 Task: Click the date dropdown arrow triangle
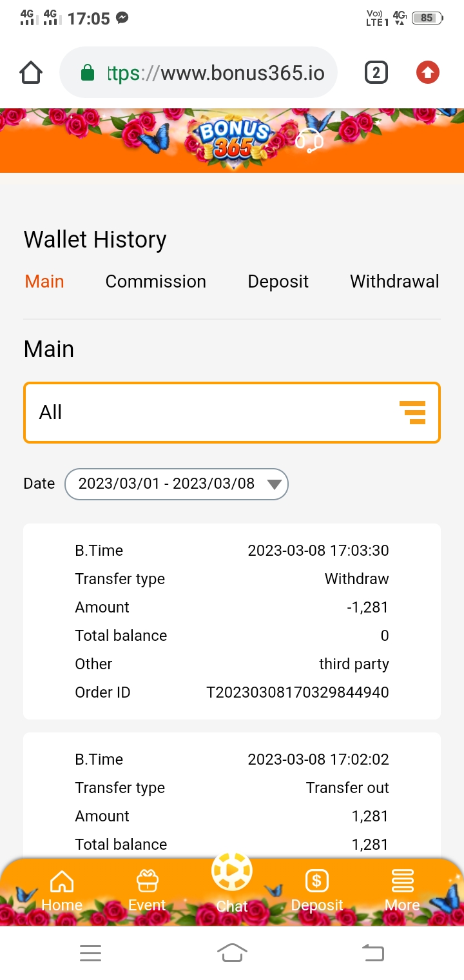(274, 484)
